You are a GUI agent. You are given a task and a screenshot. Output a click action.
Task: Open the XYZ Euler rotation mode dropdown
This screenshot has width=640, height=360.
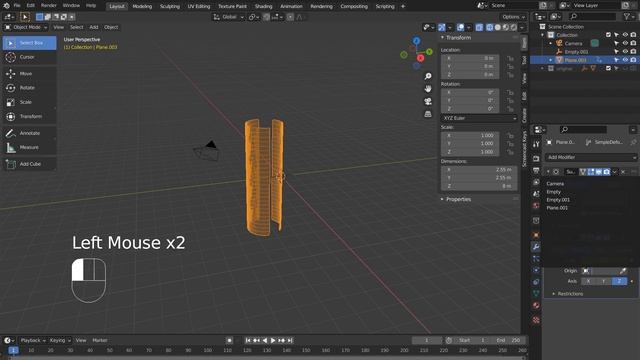point(479,118)
